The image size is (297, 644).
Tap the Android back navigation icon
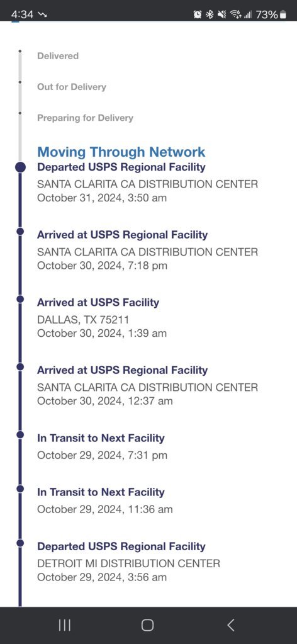[231, 625]
